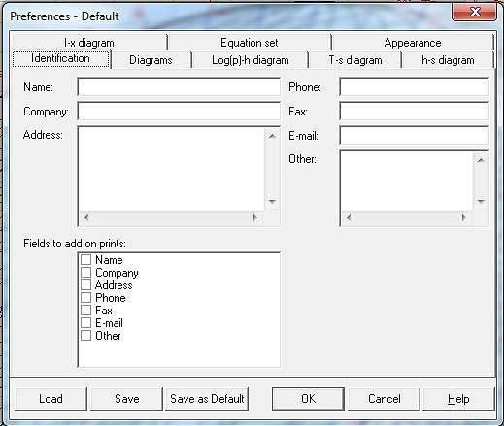This screenshot has width=504, height=426.
Task: Tick the Company checkbox for prints
Action: pos(85,272)
